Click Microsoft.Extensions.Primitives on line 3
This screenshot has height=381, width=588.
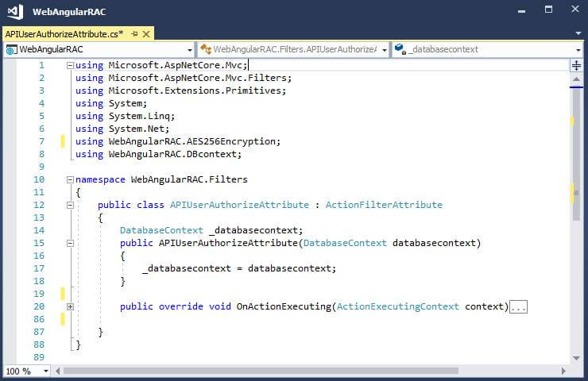(195, 90)
